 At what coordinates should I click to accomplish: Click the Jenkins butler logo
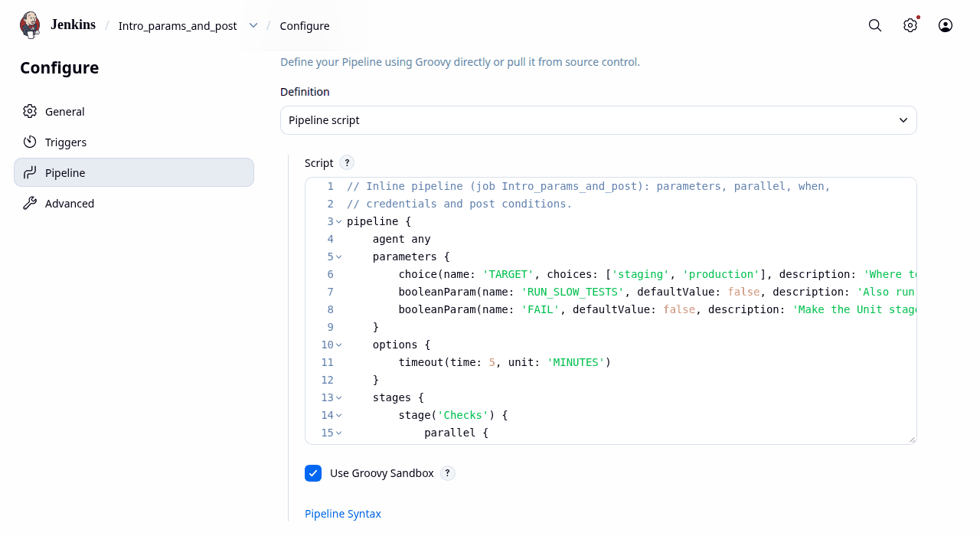coord(30,25)
